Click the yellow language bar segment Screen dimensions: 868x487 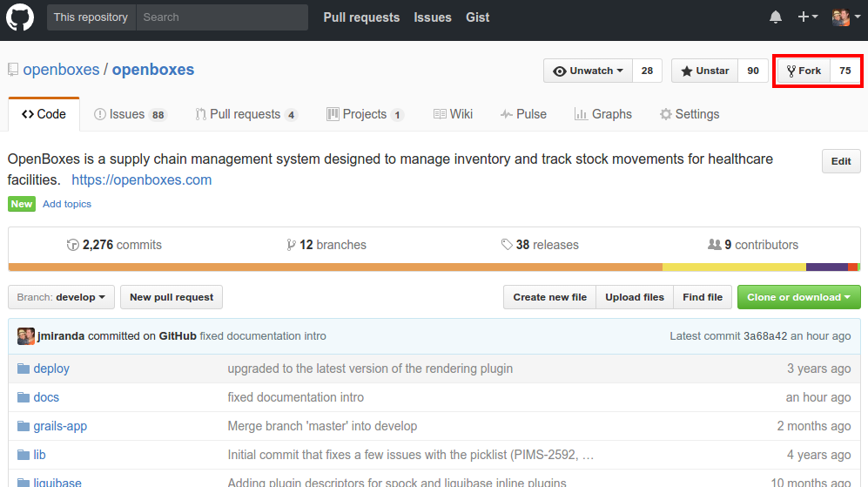pyautogui.click(x=735, y=267)
